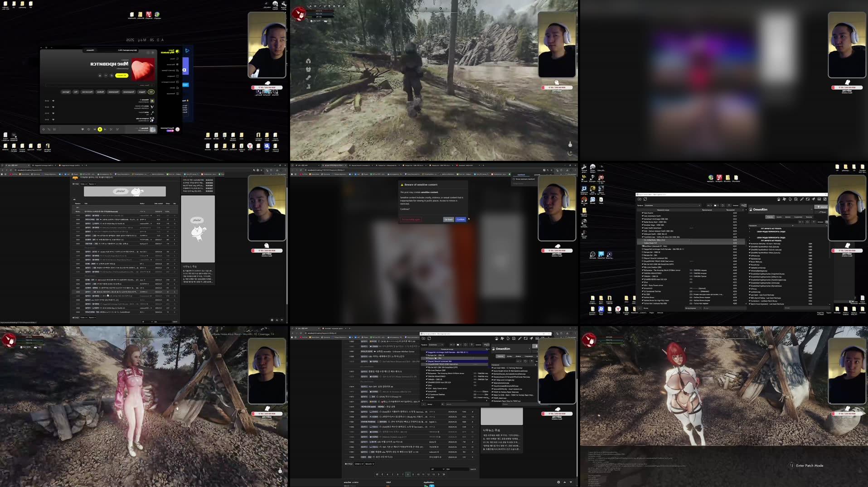Click the download icon beside the yellow listen button
Screen dimensions: 868x487
(x=100, y=75)
